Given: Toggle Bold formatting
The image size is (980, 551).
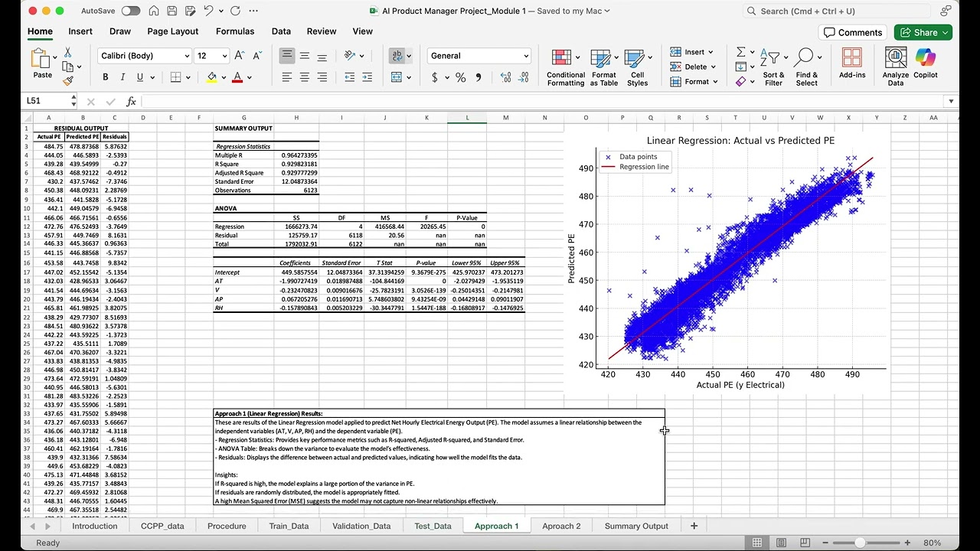Looking at the screenshot, I should click(105, 77).
